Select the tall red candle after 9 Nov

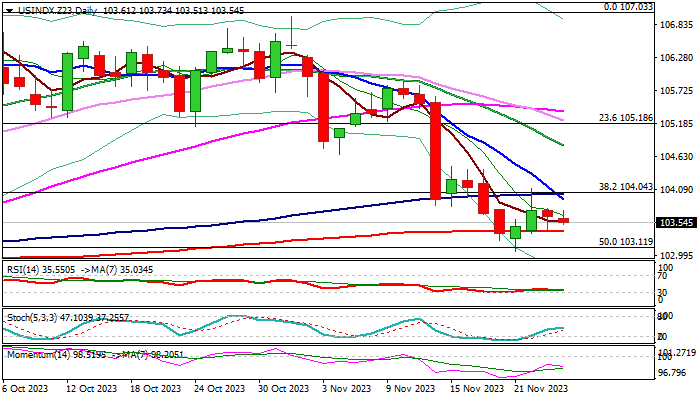coord(436,150)
